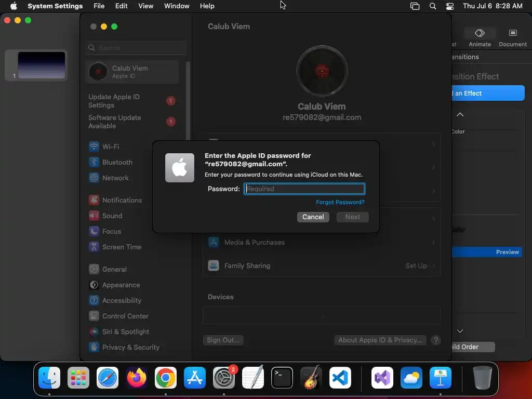This screenshot has height=399, width=532.
Task: Select Control Center in the sidebar
Action: 118,316
